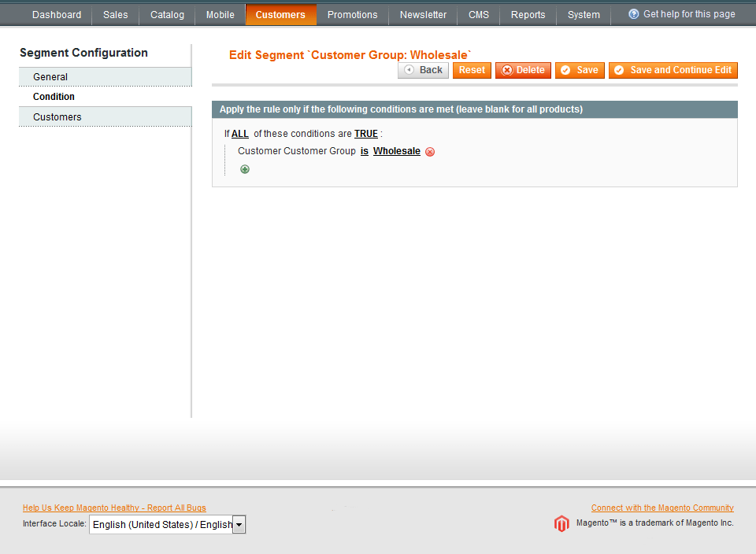Open the System menu
Viewport: 756px width, 554px height.
tap(584, 15)
